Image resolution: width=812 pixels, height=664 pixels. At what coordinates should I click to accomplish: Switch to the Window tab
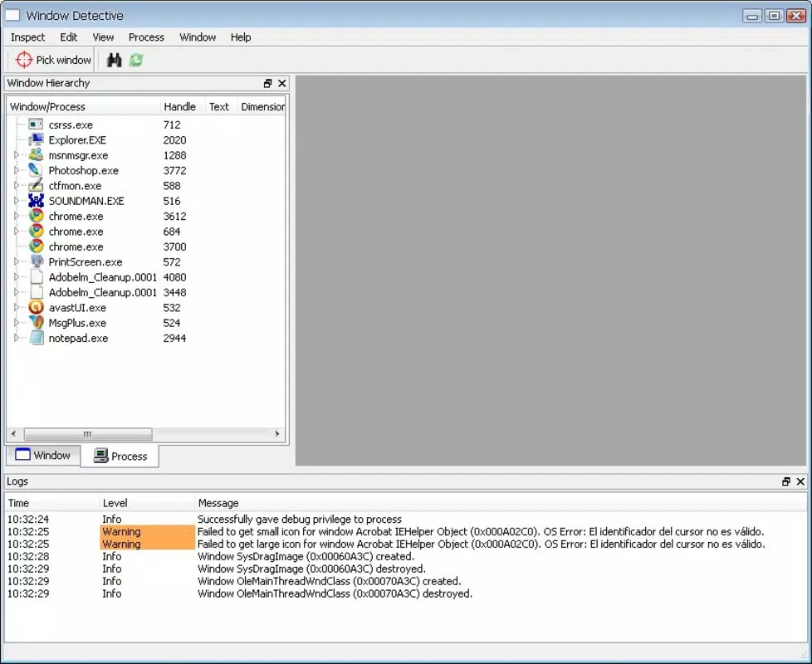coord(43,456)
